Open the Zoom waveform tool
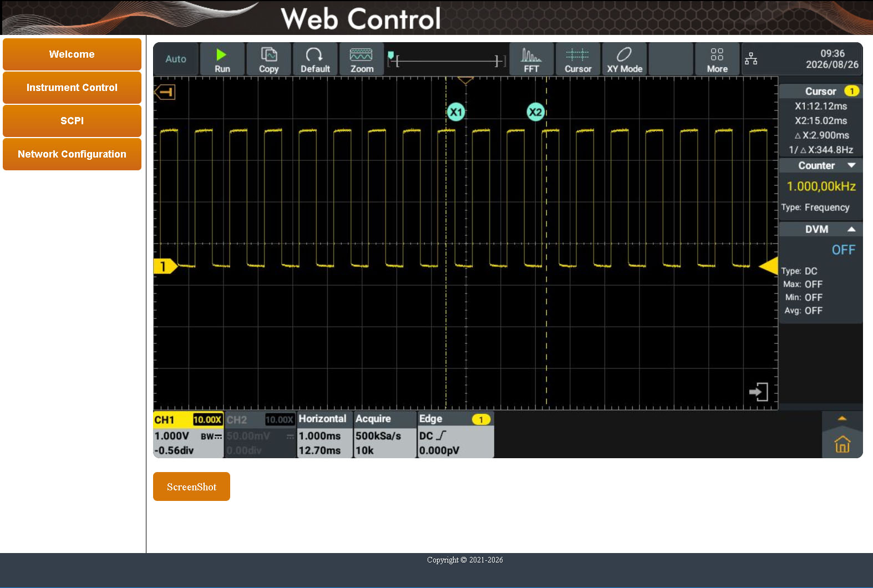 coord(362,59)
